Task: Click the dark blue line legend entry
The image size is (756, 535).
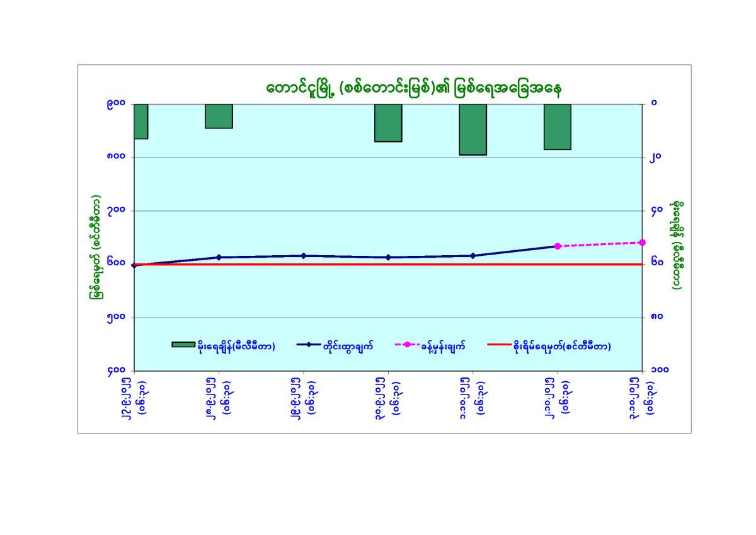Action: click(x=334, y=345)
